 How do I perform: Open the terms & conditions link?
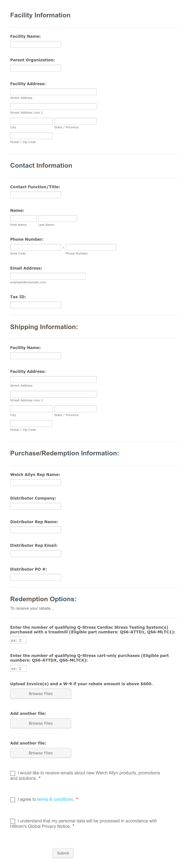55,799
